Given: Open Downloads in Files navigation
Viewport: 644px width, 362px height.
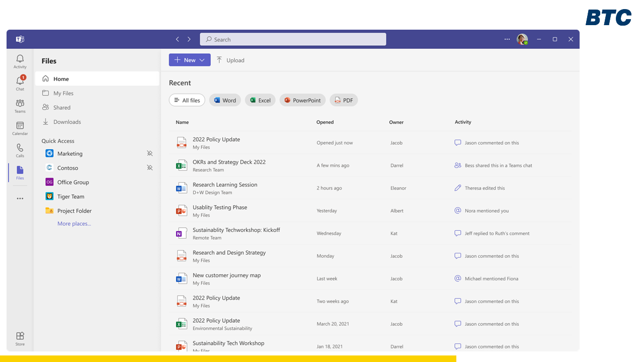Looking at the screenshot, I should tap(97, 122).
